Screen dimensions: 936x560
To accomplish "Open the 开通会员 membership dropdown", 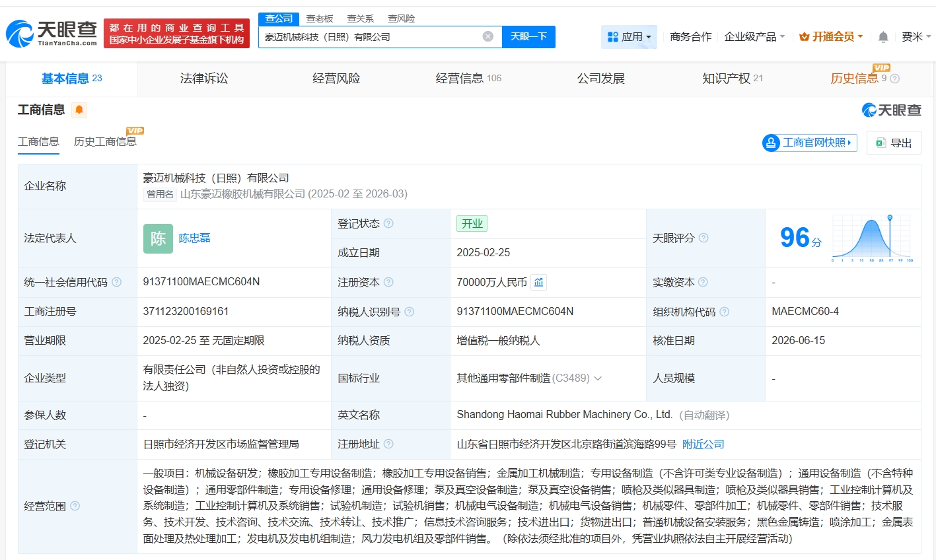I will coord(831,37).
